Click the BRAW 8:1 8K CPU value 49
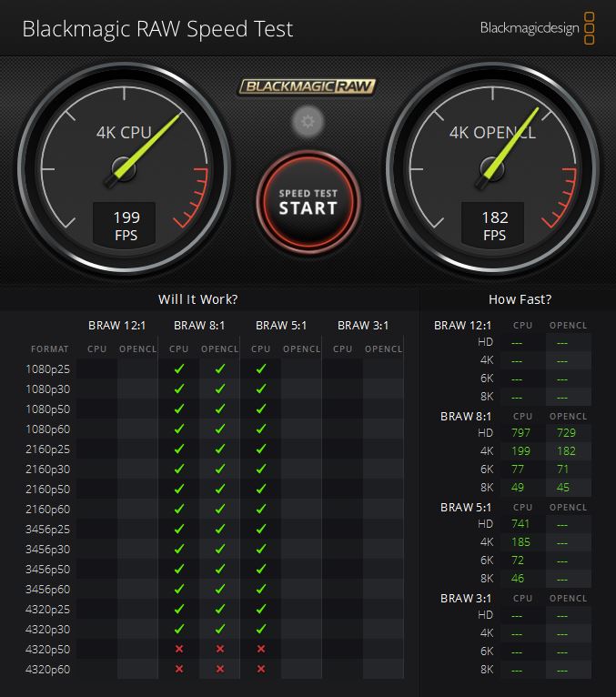The image size is (616, 697). 518,487
